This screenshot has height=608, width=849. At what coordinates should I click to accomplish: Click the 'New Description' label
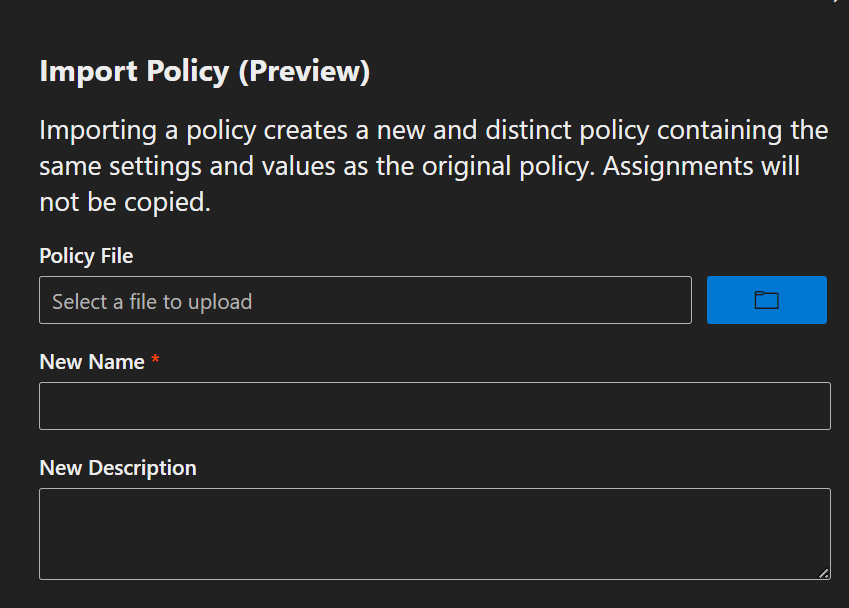click(117, 468)
